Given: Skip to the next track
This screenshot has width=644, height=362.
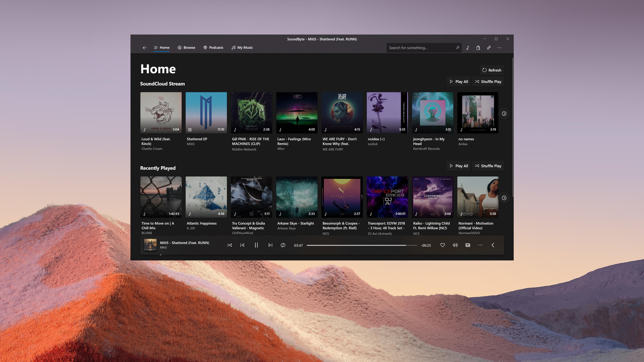Looking at the screenshot, I should click(x=270, y=245).
